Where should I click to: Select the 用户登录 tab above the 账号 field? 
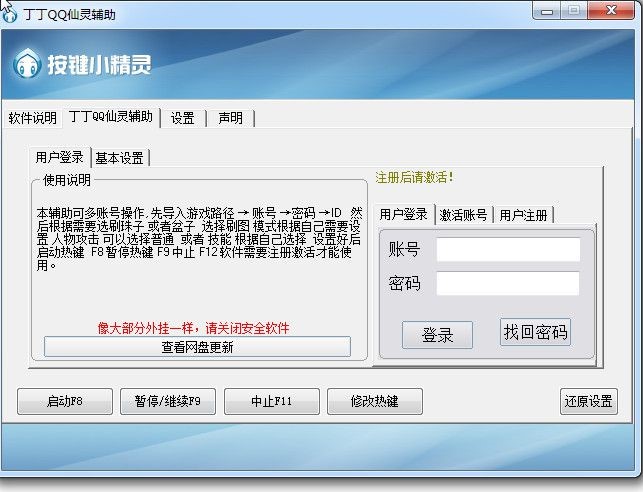(404, 214)
